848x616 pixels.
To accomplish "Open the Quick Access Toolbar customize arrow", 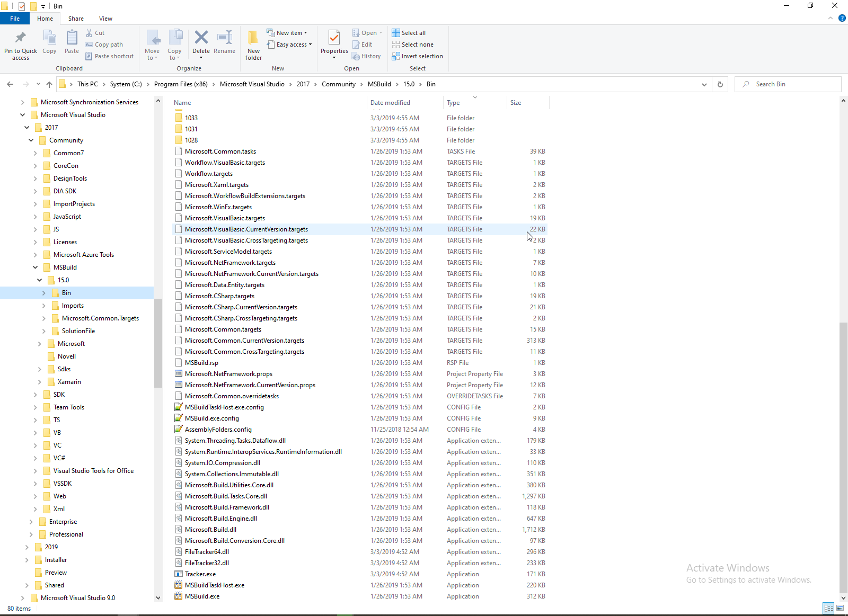I will (x=43, y=6).
